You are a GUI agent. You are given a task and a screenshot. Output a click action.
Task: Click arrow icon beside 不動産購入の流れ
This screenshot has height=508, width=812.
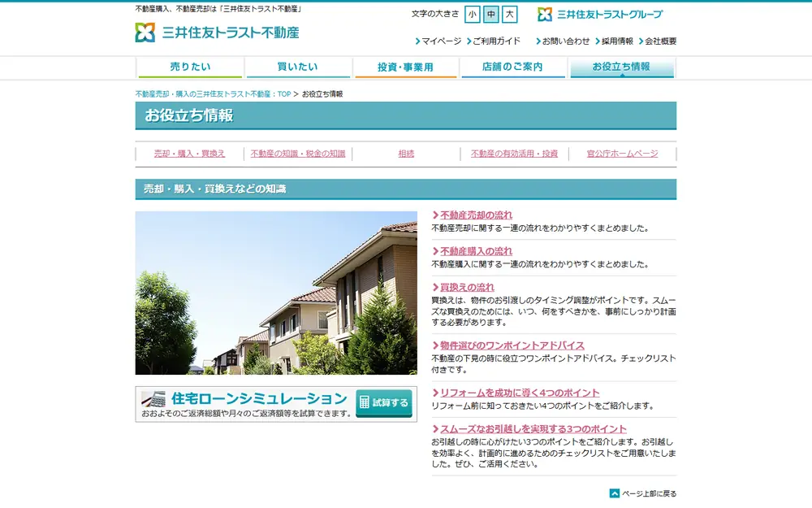click(x=435, y=251)
